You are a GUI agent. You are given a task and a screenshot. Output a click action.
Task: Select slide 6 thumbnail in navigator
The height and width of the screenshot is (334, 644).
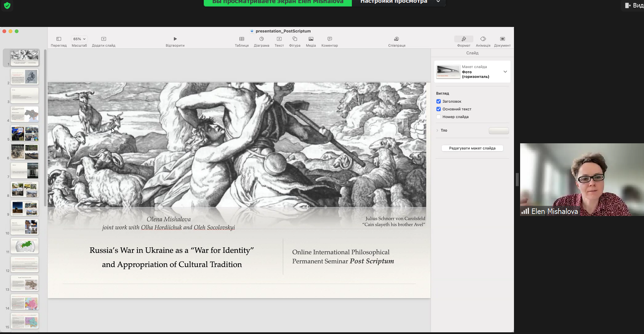tap(25, 152)
